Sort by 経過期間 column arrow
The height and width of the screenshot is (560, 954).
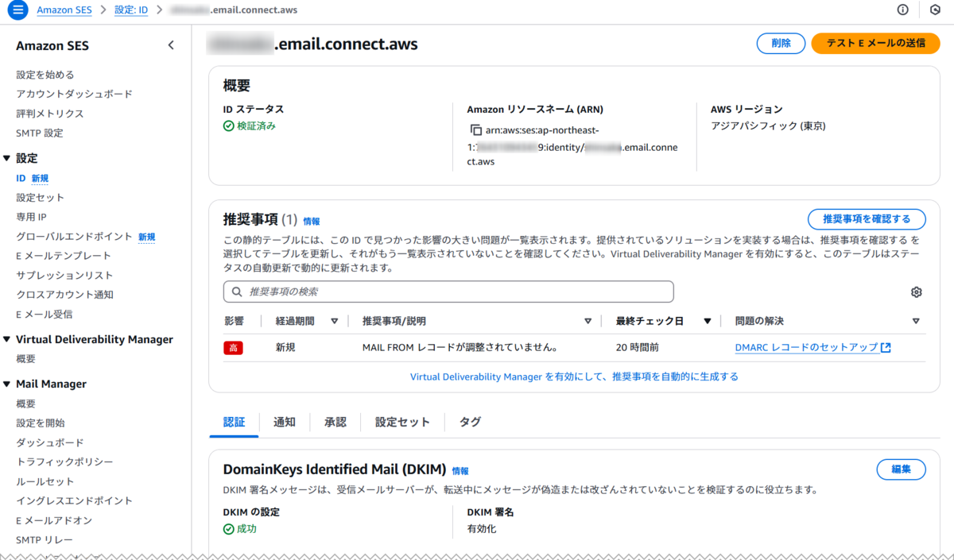coord(334,321)
